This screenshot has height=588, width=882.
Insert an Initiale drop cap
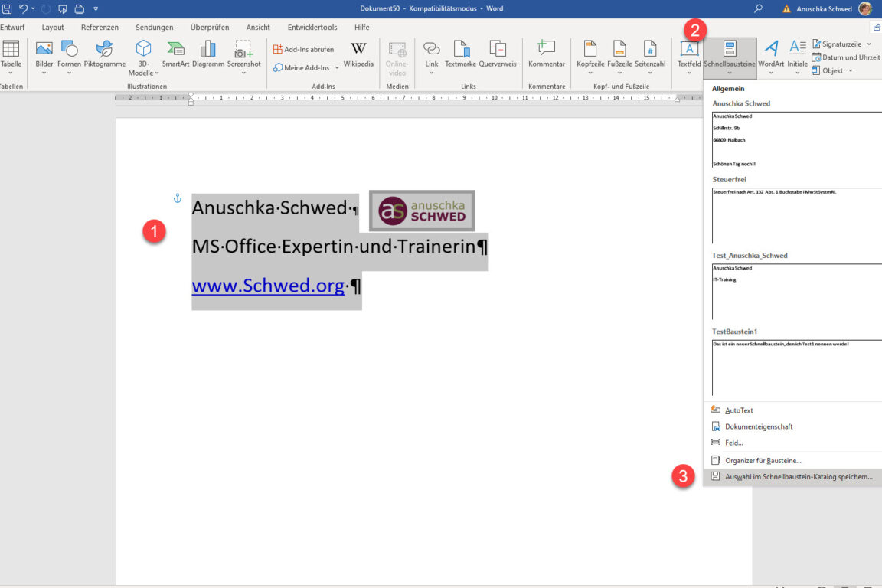(797, 54)
